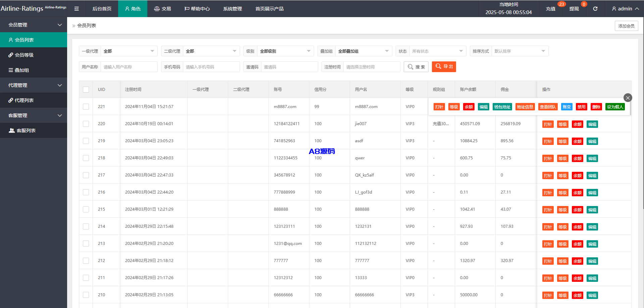Click 地址信息 in the actions popup
Viewport: 644px width, 308px height.
(525, 107)
